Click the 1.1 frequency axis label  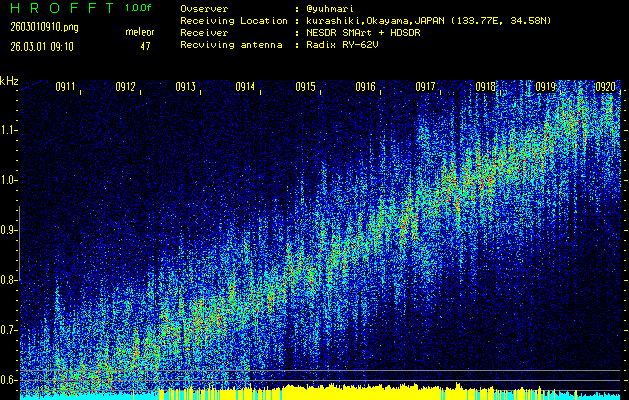[x=9, y=130]
